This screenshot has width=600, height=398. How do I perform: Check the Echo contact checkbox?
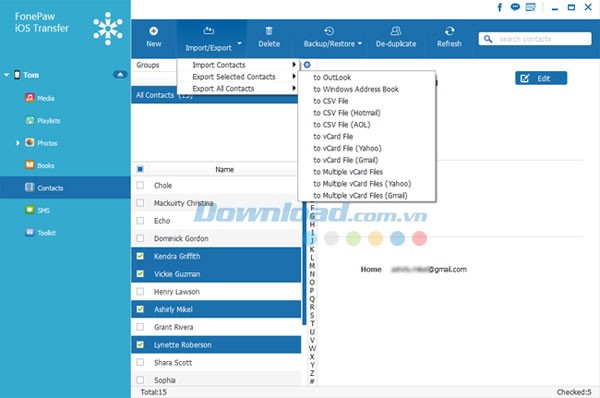point(140,221)
